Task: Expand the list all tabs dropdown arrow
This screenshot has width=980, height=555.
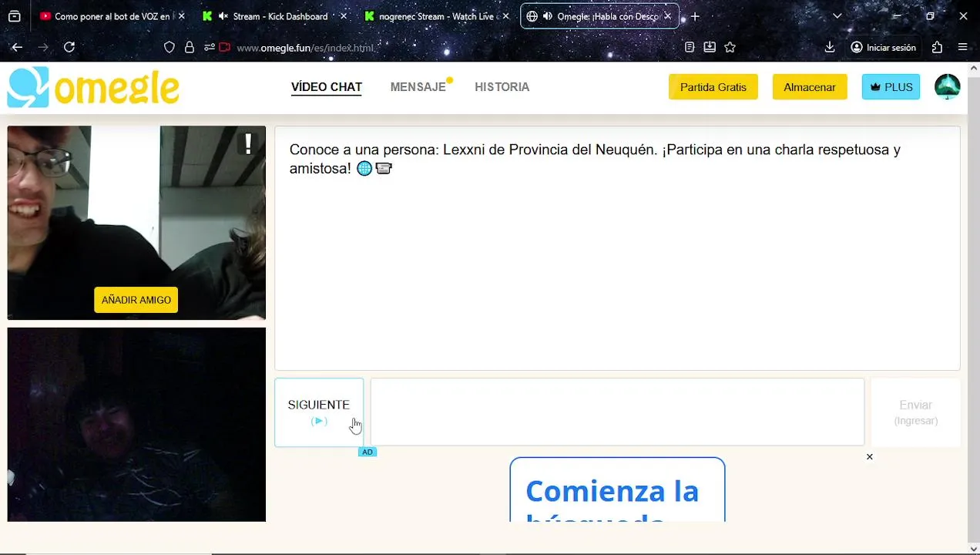Action: pyautogui.click(x=837, y=16)
